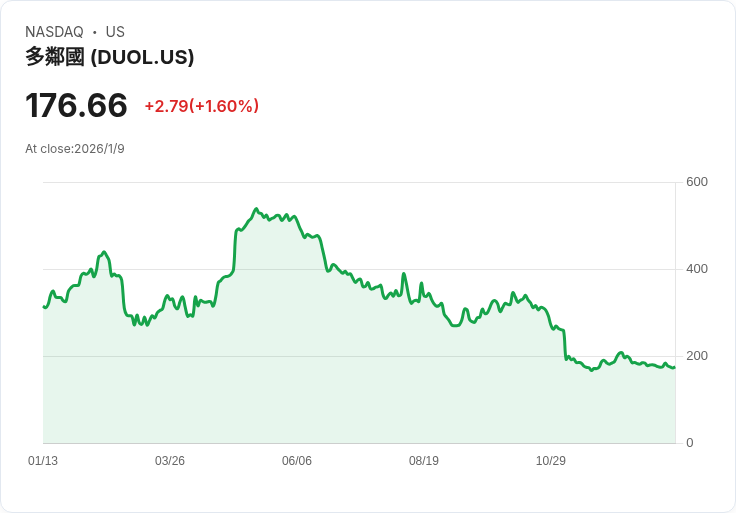Click the 06/06 date axis label
Viewport: 736px width, 513px height.
[297, 460]
